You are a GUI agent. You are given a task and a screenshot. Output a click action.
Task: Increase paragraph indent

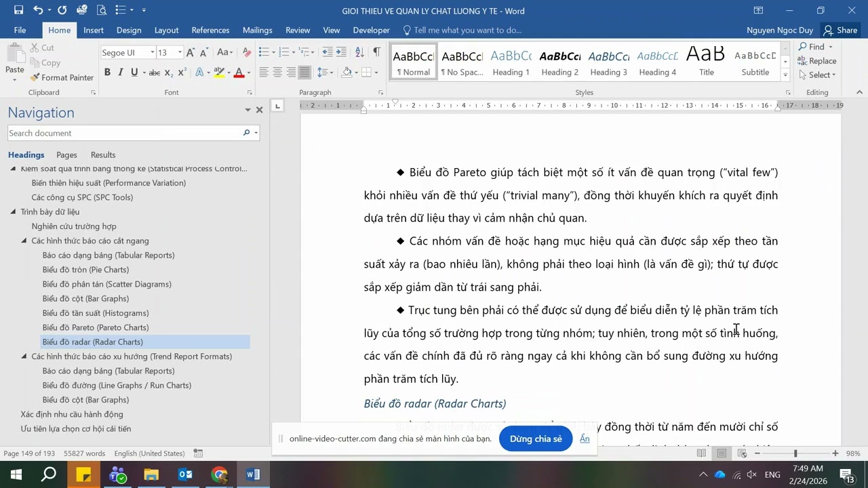coord(341,52)
